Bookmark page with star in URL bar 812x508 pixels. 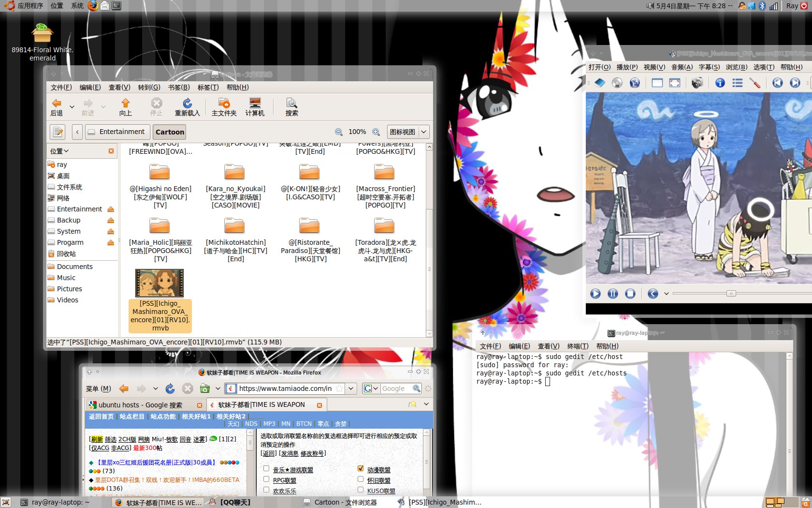pyautogui.click(x=339, y=388)
